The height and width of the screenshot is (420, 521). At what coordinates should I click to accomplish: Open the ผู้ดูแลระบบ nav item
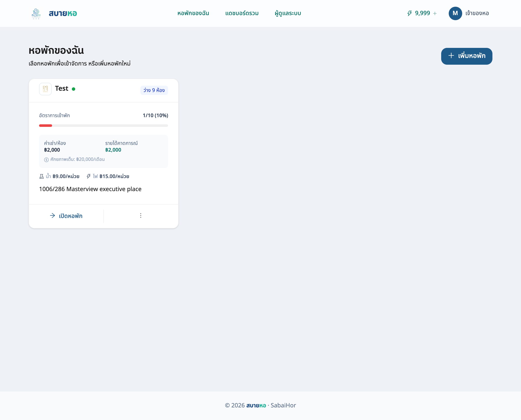pyautogui.click(x=288, y=13)
